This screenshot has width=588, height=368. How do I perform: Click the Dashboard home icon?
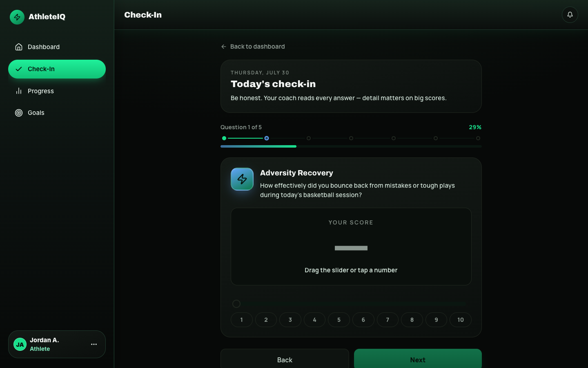pos(19,47)
